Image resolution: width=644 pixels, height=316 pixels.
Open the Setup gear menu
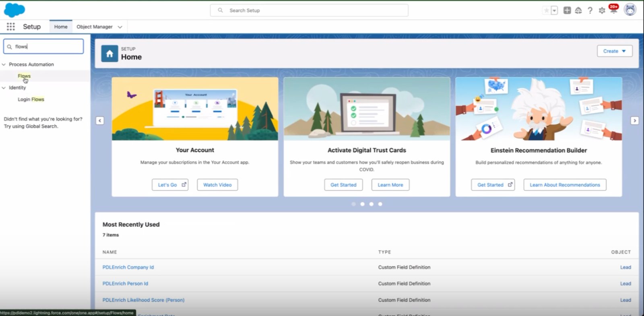pos(602,10)
